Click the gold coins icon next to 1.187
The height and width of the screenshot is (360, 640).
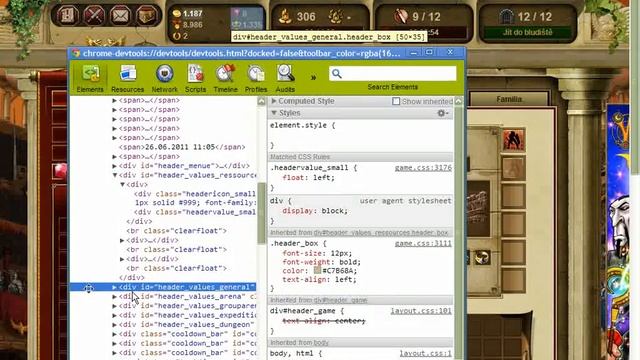(177, 13)
